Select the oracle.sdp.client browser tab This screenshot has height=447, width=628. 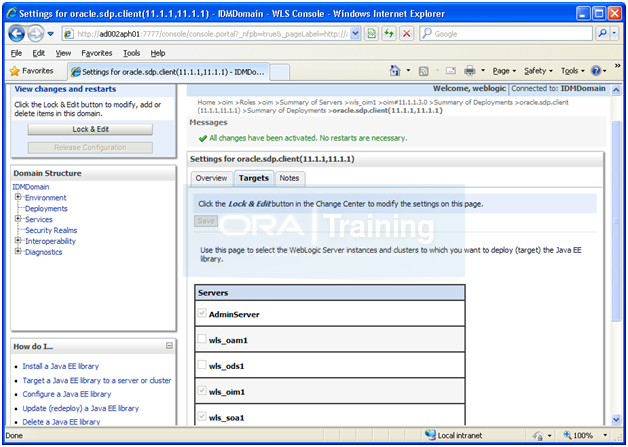pyautogui.click(x=168, y=72)
